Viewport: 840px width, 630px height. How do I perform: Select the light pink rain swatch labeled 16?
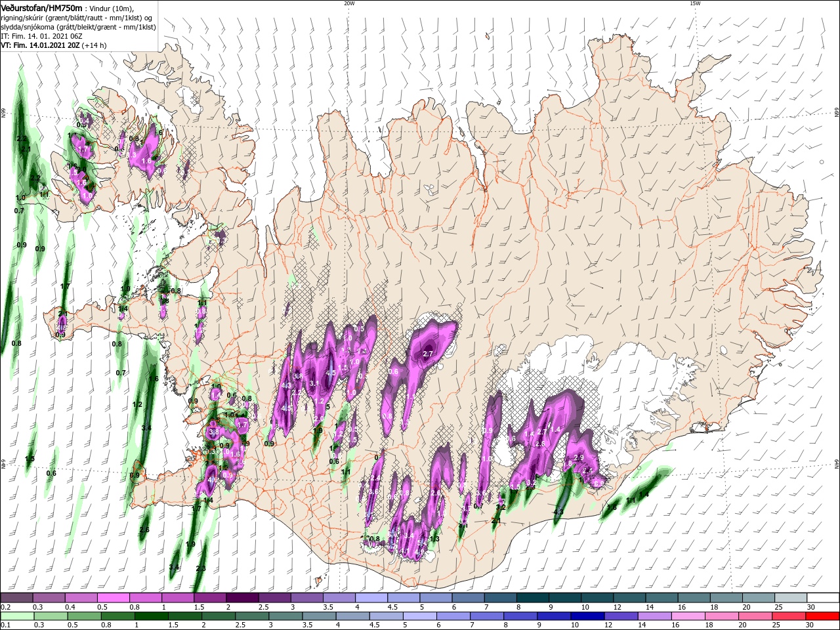(x=688, y=616)
